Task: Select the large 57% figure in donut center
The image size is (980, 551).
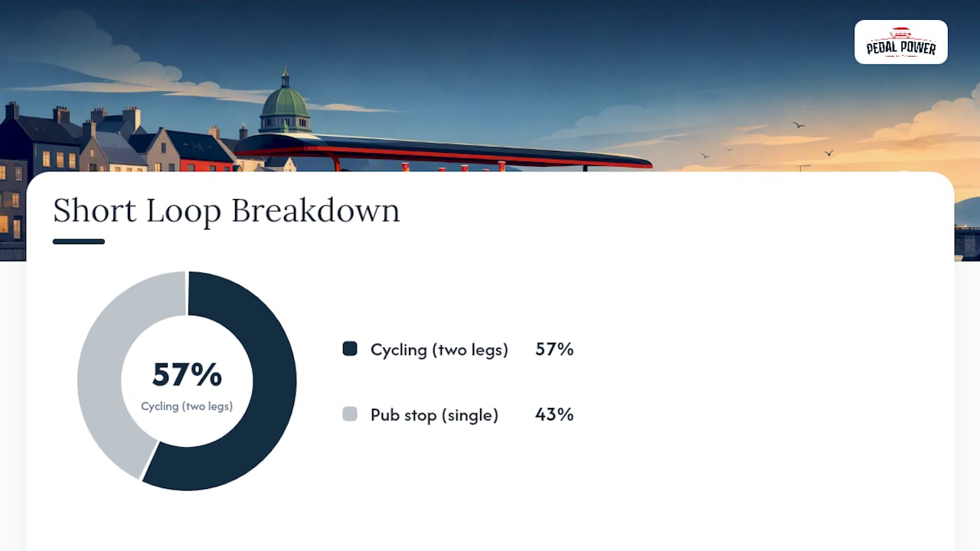Action: [x=187, y=375]
